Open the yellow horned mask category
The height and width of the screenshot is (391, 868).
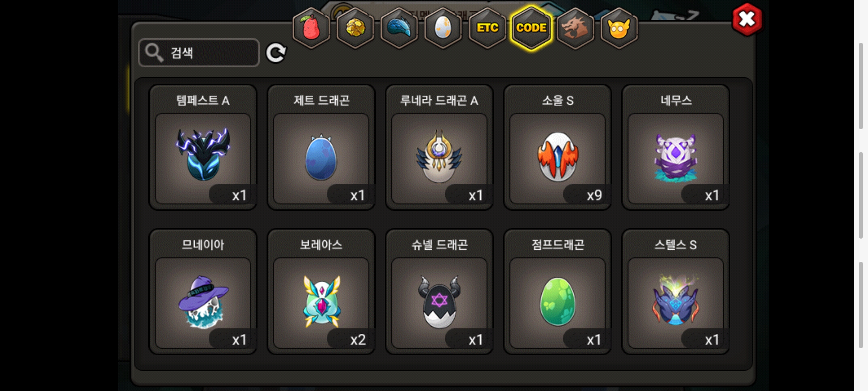[x=619, y=28]
